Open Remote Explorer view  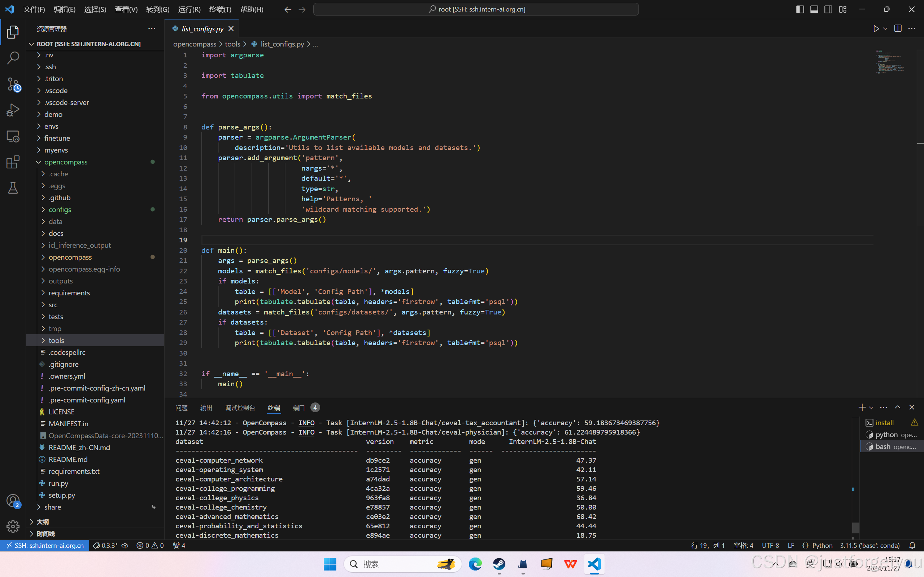tap(13, 136)
